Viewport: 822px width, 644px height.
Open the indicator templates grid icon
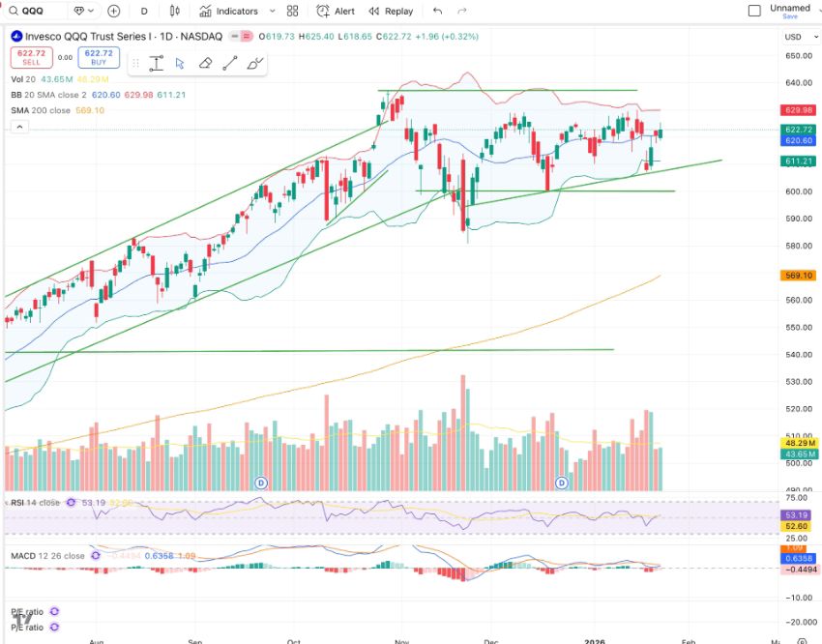click(x=291, y=12)
